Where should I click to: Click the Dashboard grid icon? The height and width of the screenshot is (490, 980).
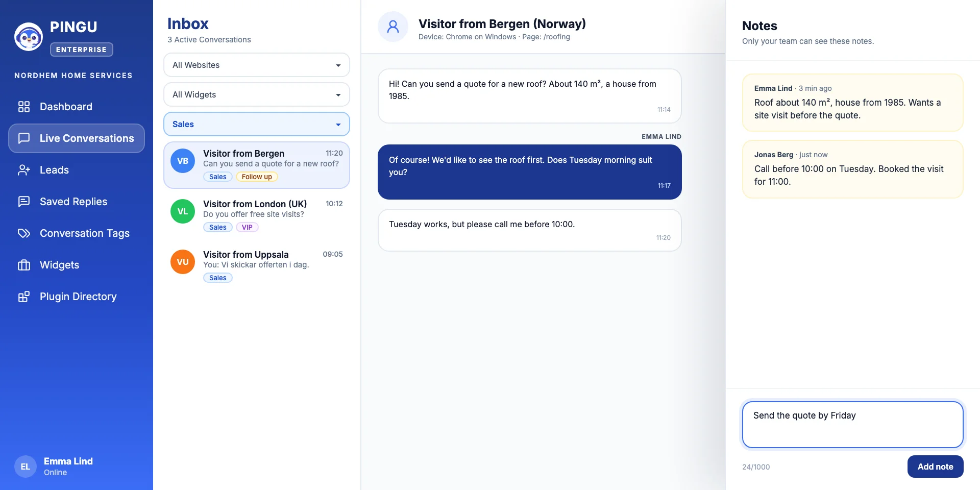[x=24, y=107]
